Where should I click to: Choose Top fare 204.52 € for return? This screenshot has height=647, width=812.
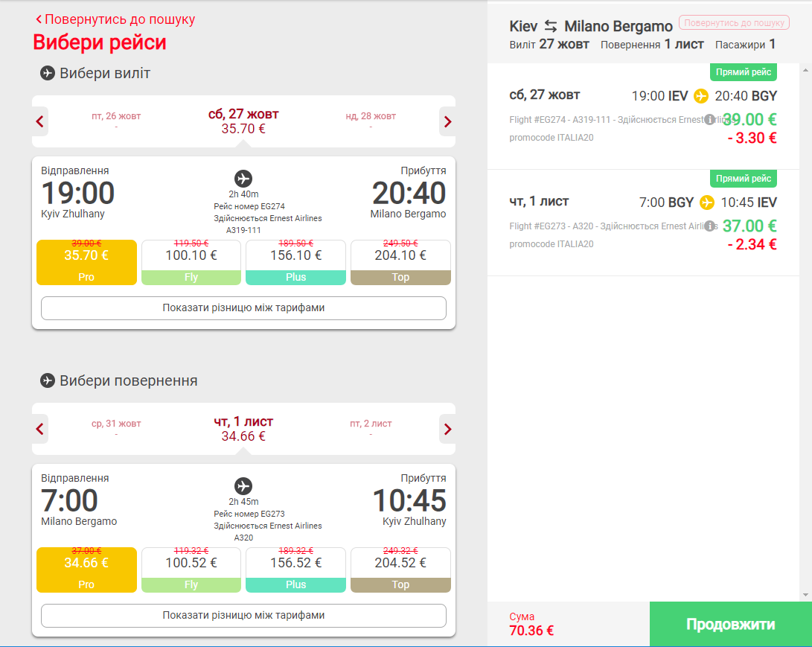point(400,570)
